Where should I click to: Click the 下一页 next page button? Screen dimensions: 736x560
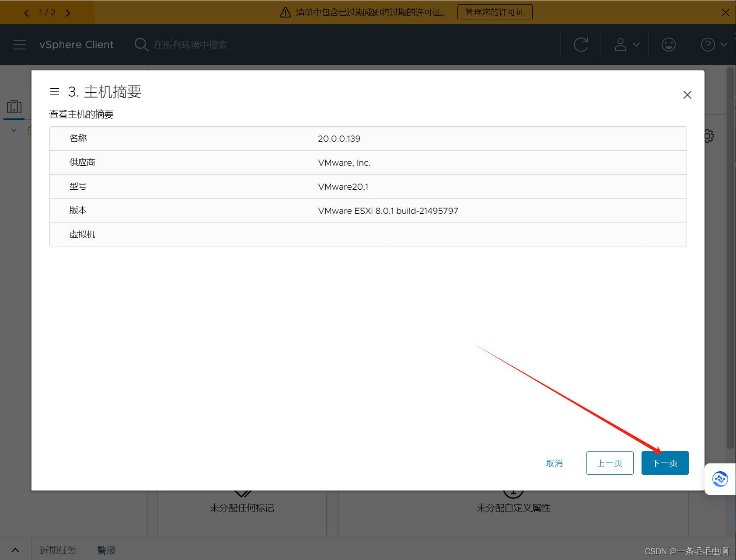665,463
